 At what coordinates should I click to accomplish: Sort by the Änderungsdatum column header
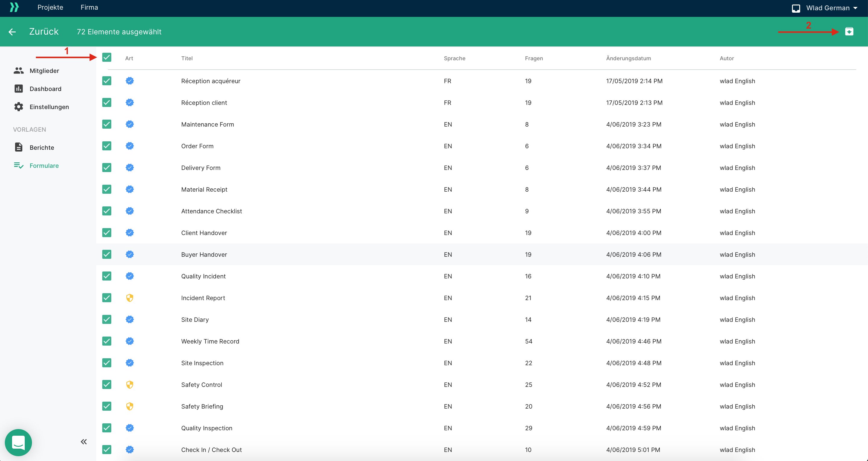[x=629, y=58]
